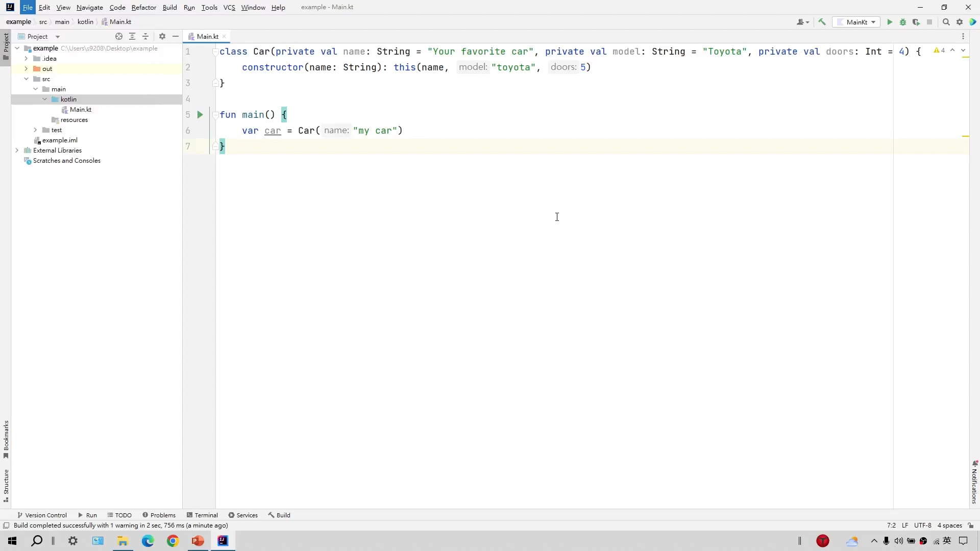The width and height of the screenshot is (980, 551).
Task: Run MainKt with Coverage
Action: (917, 22)
